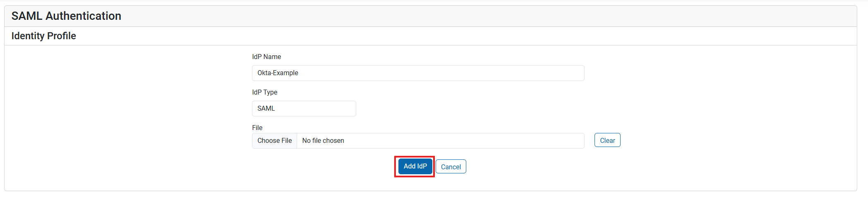Clear the selected metadata file
This screenshot has width=868, height=199.
pos(607,140)
